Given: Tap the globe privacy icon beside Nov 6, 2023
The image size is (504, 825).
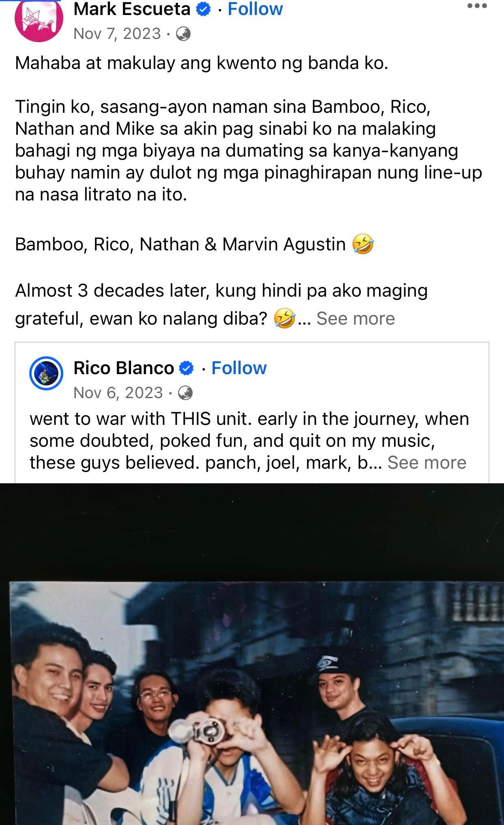Looking at the screenshot, I should (185, 393).
